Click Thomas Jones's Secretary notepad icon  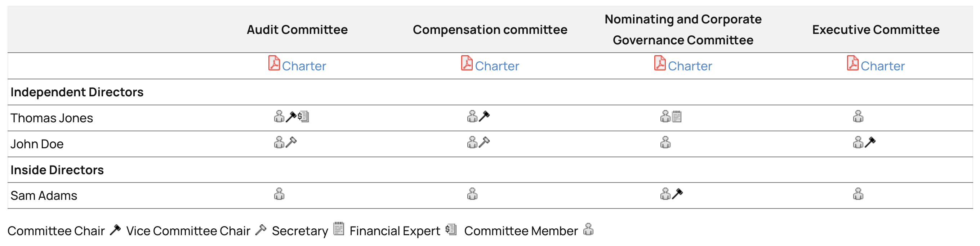click(x=677, y=116)
